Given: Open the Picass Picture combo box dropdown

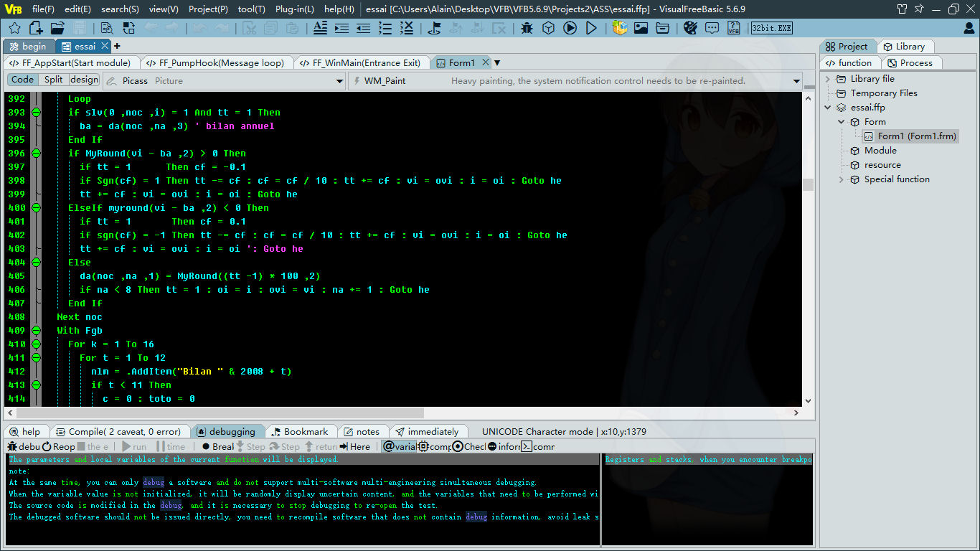Looking at the screenshot, I should (x=340, y=80).
